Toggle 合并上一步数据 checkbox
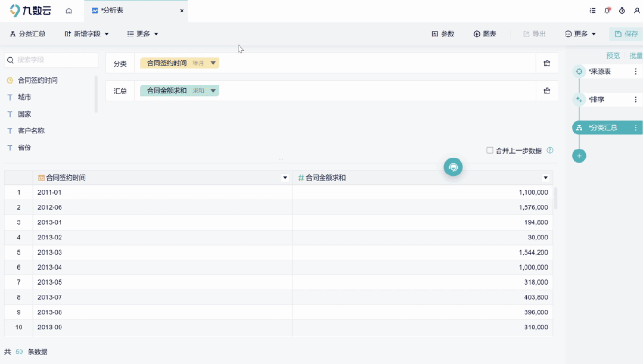 490,151
